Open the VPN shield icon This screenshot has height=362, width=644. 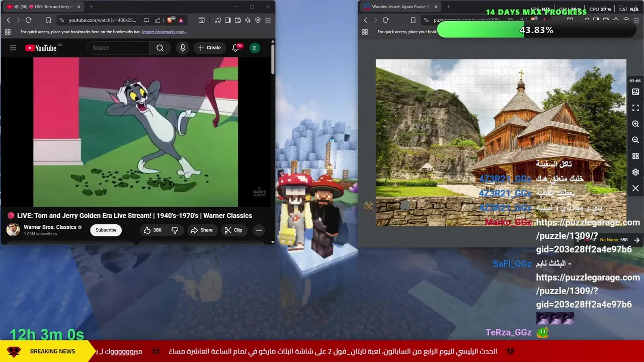pos(258,20)
